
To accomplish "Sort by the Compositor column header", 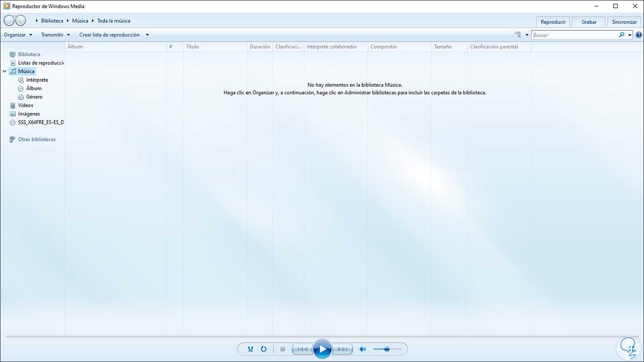I will 400,47.
